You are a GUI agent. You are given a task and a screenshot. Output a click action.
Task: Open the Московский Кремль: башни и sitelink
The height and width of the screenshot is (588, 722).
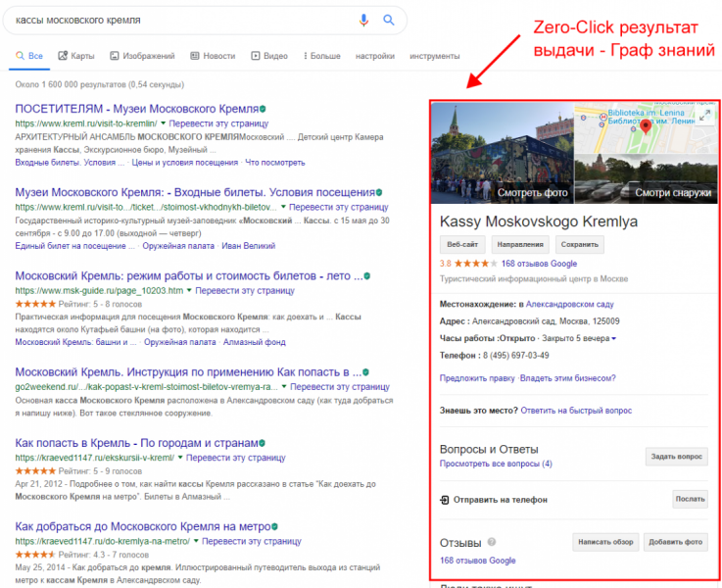click(76, 342)
